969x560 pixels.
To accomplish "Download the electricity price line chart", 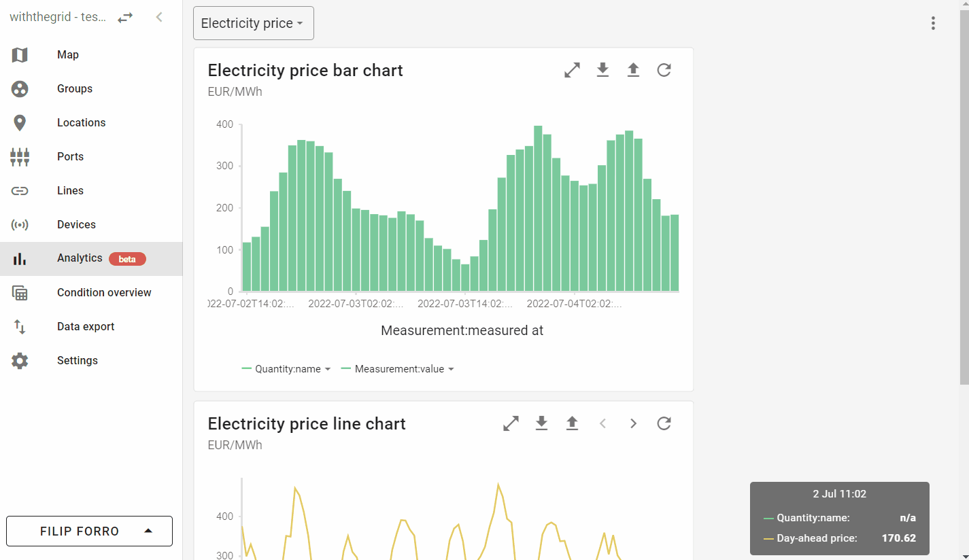I will click(x=541, y=423).
